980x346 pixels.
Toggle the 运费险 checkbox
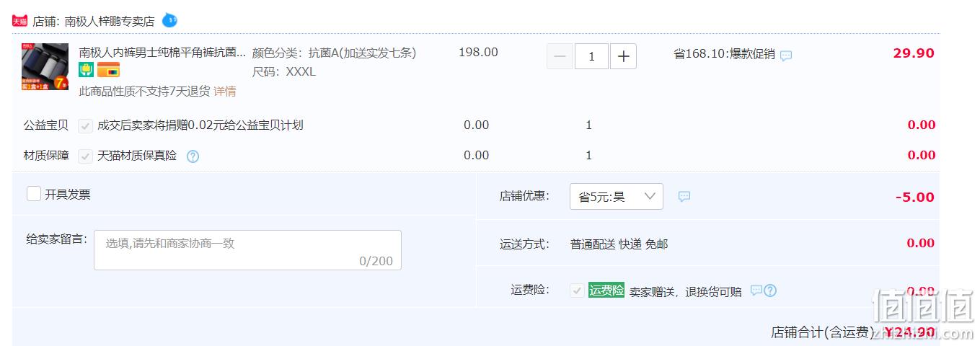[577, 290]
